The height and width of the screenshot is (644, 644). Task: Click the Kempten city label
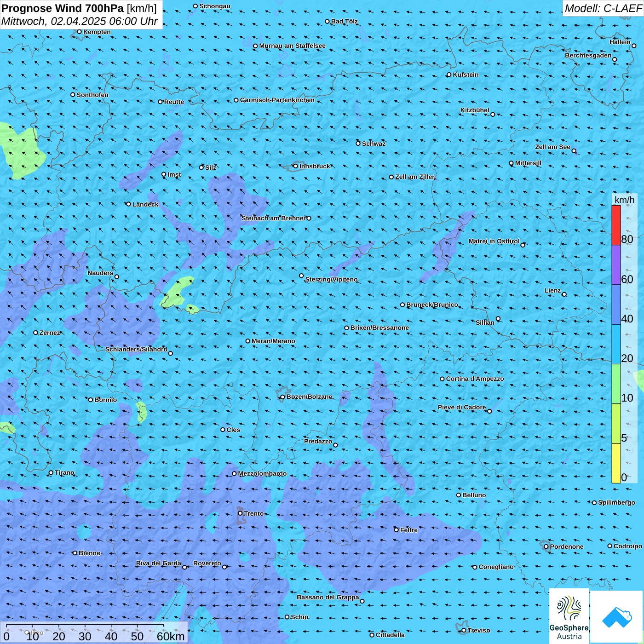pyautogui.click(x=97, y=32)
